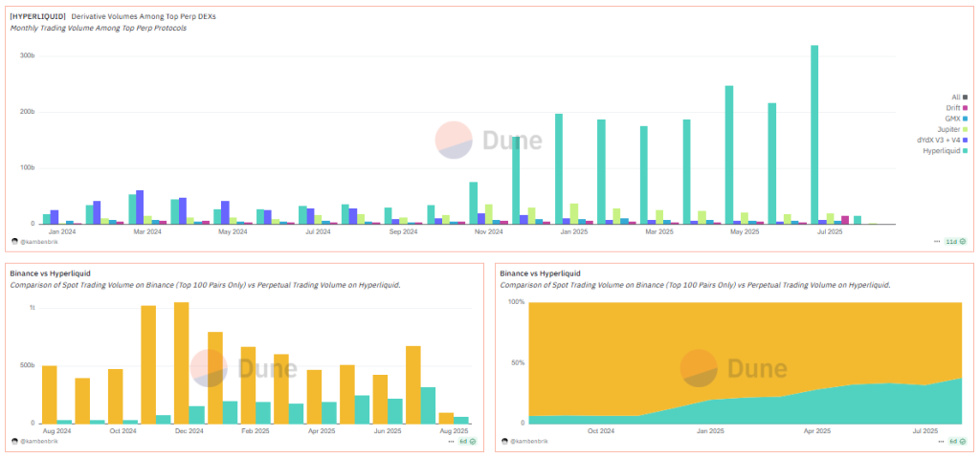The width and height of the screenshot is (980, 458).
Task: Click the Aug 2025 axis label
Action: click(x=454, y=431)
